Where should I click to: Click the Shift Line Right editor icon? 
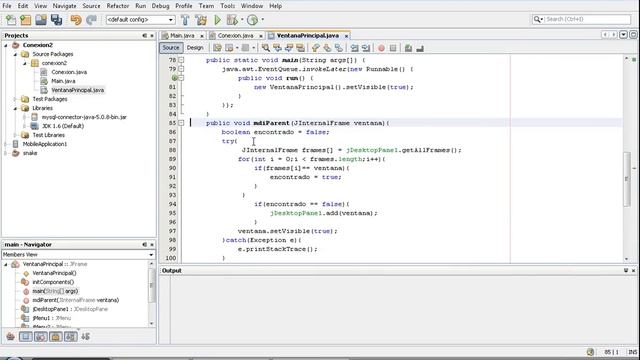[x=366, y=48]
